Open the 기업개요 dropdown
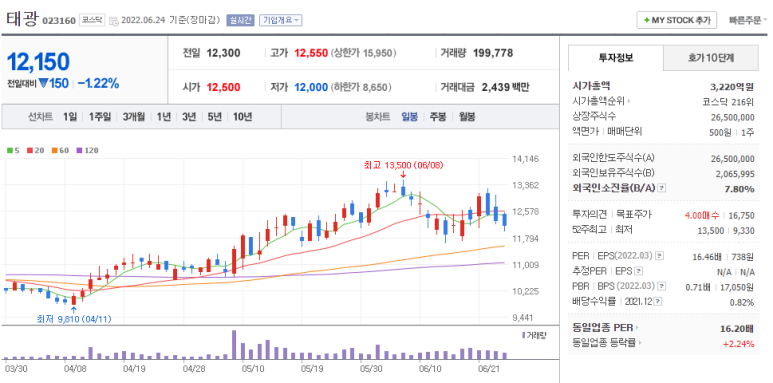773x383 pixels. point(281,20)
